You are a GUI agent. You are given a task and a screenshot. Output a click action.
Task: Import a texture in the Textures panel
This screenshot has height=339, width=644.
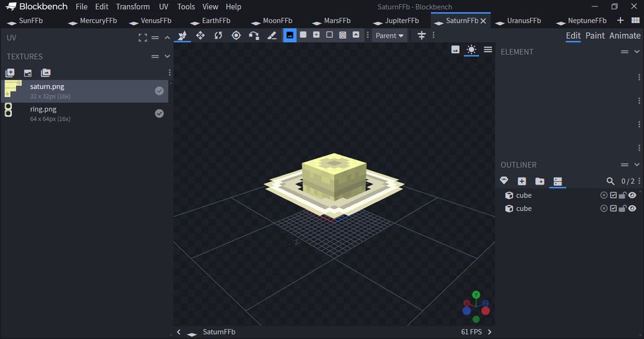pos(10,73)
